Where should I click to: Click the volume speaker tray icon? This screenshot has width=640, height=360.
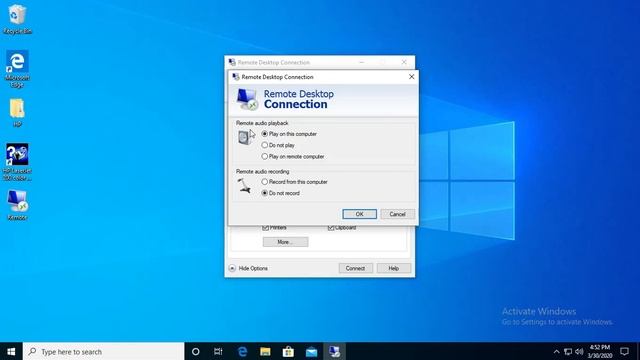(579, 351)
